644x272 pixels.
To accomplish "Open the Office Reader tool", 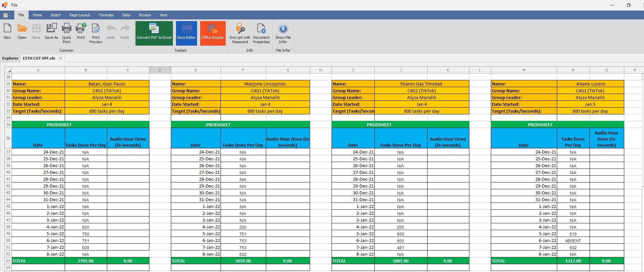I will point(213,33).
